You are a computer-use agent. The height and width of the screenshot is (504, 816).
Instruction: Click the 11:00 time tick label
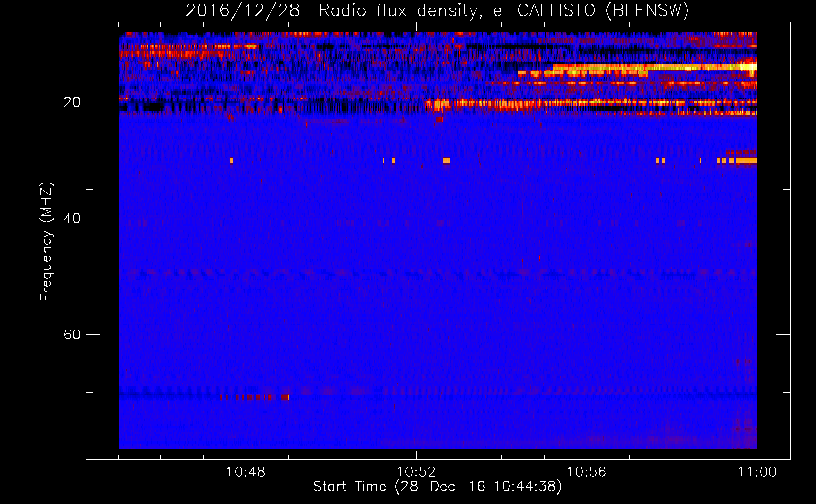pyautogui.click(x=757, y=472)
